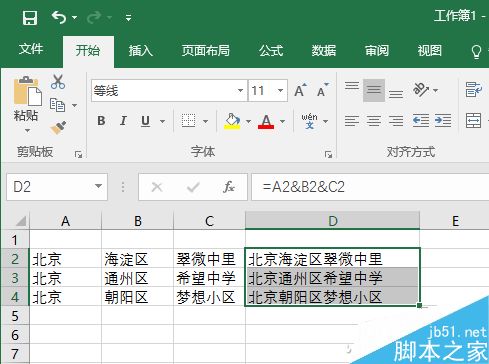Switch to the 插入 ribbon tab
The width and height of the screenshot is (489, 364).
pyautogui.click(x=141, y=51)
